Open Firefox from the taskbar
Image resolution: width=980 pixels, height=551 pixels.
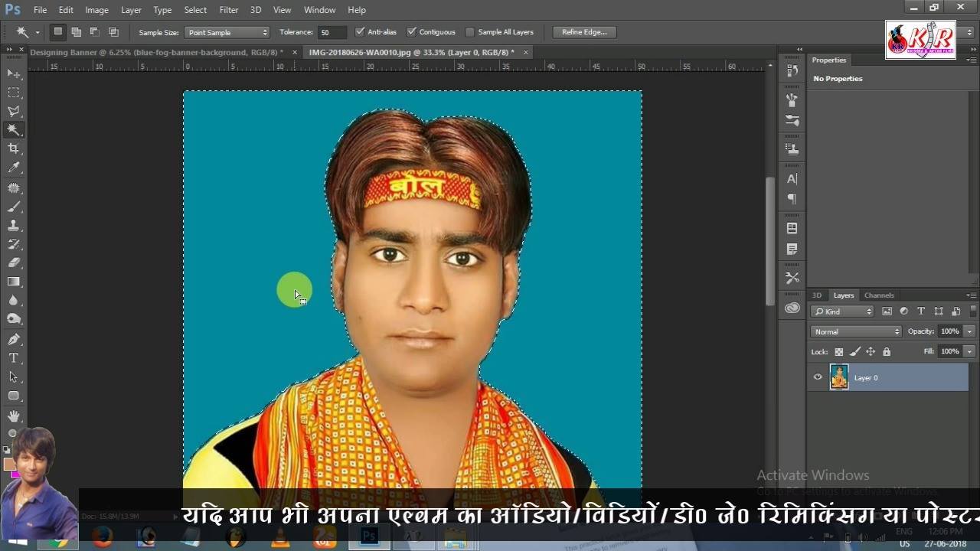click(x=102, y=537)
